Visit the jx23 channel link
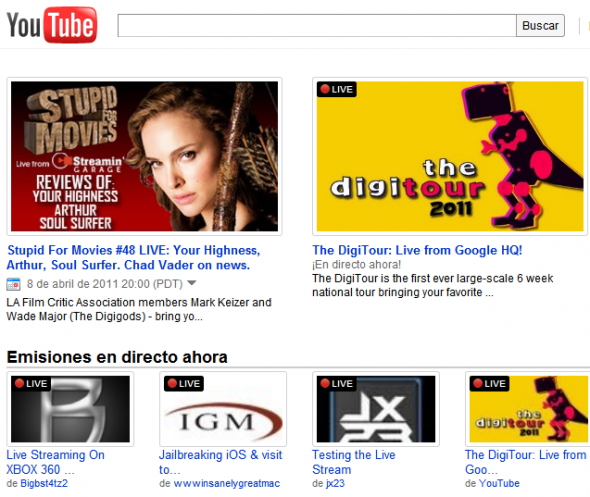Viewport: 590px width, 497px height. [335, 483]
